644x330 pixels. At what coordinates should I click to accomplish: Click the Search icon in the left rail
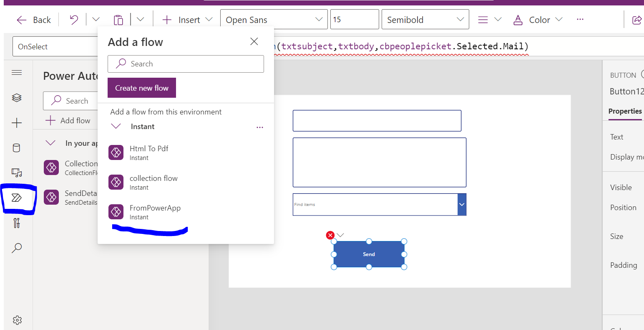click(17, 248)
